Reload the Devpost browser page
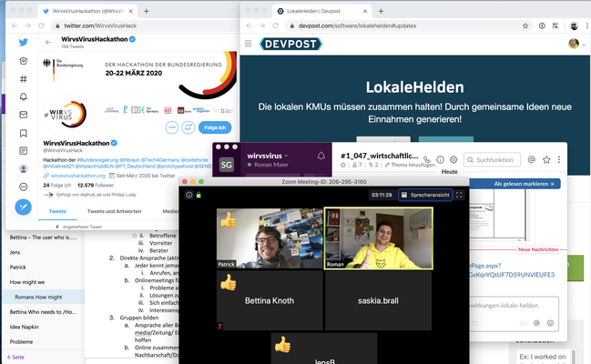Image resolution: width=591 pixels, height=364 pixels. click(276, 25)
